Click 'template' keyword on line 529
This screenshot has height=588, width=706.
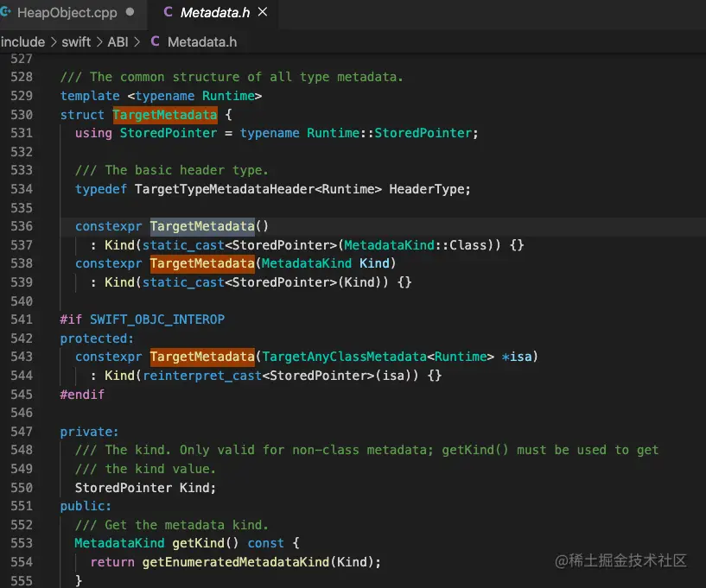click(x=90, y=96)
